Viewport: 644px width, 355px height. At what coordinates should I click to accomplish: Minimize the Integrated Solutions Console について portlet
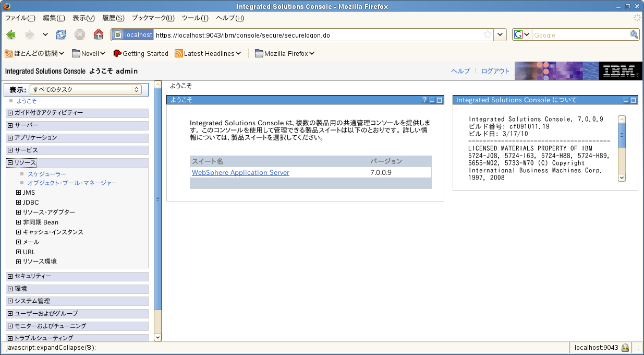pyautogui.click(x=626, y=100)
